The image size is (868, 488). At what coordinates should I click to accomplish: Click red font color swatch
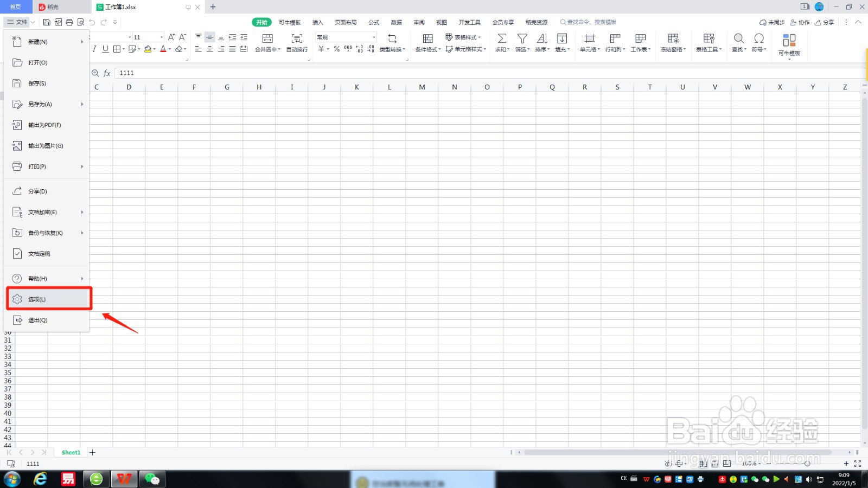pos(163,49)
